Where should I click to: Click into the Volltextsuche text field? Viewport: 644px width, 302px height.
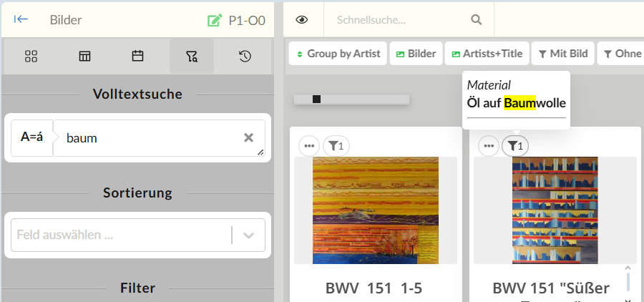point(150,137)
